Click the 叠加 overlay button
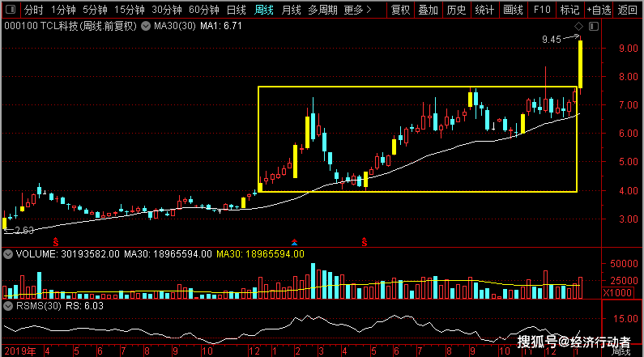Screen dimensions: 644x357 click(x=429, y=10)
